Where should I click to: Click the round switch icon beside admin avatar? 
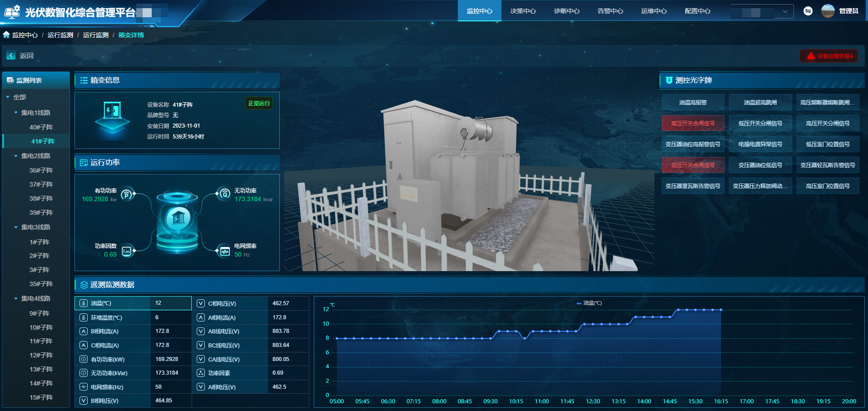tap(808, 11)
